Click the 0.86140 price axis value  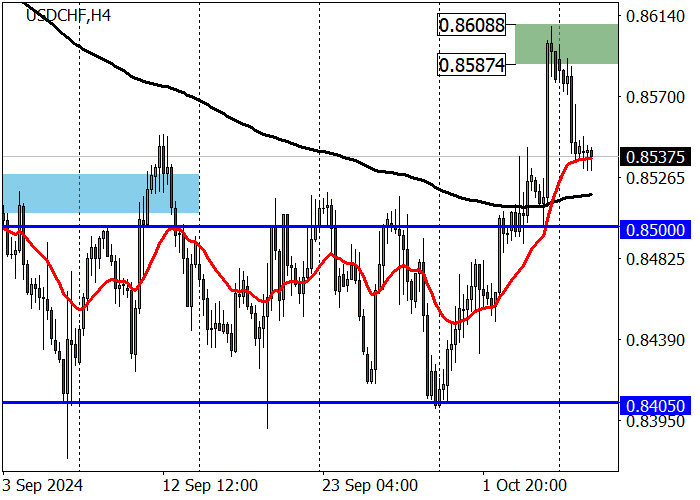[655, 17]
